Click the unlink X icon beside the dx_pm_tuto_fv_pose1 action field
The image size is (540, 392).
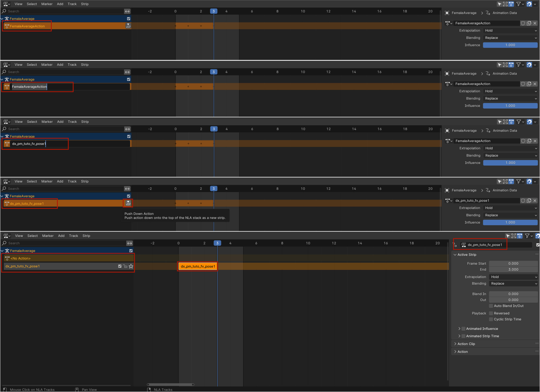click(x=535, y=201)
